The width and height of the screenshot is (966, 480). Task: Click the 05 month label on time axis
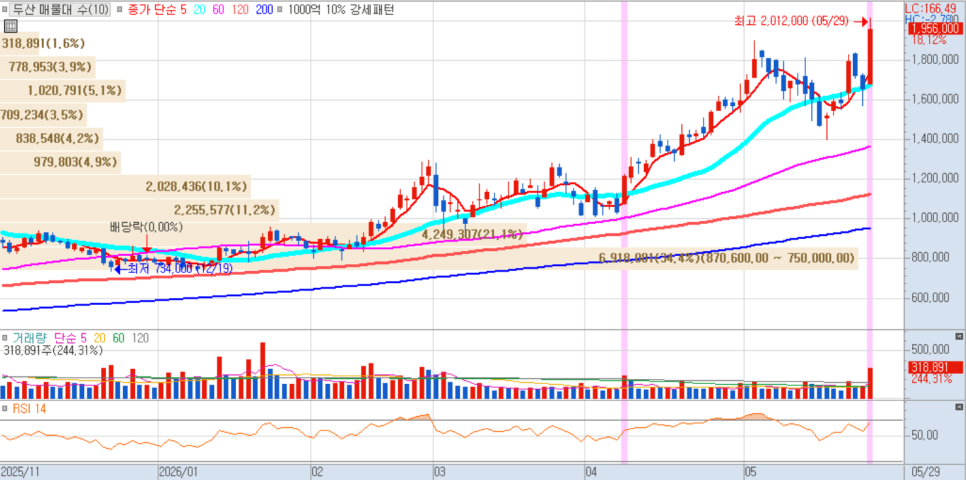[750, 471]
